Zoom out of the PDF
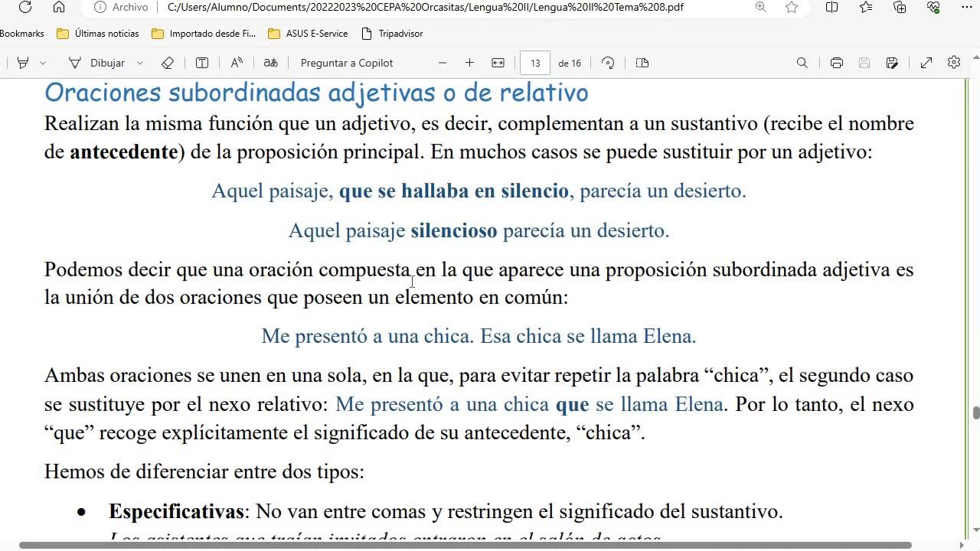The height and width of the screenshot is (551, 980). click(443, 63)
